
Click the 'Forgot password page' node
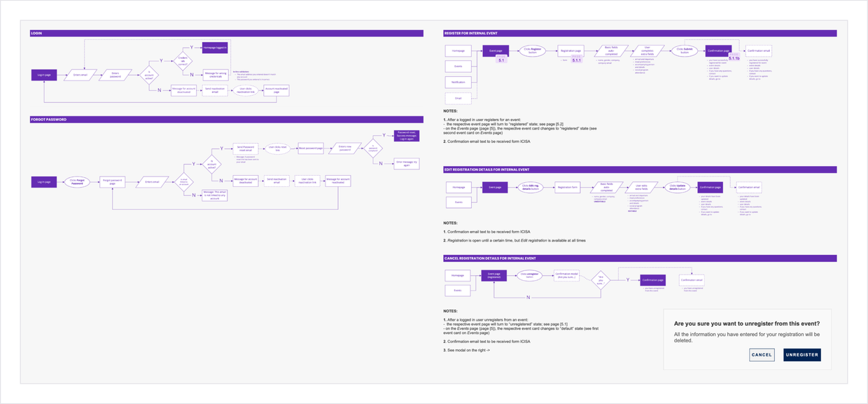click(x=113, y=182)
